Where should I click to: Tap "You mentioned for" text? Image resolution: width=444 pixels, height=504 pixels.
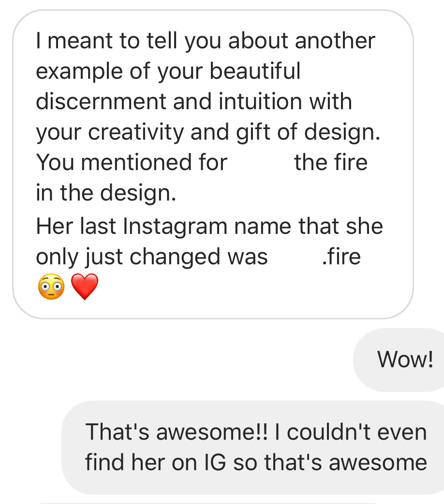[132, 162]
